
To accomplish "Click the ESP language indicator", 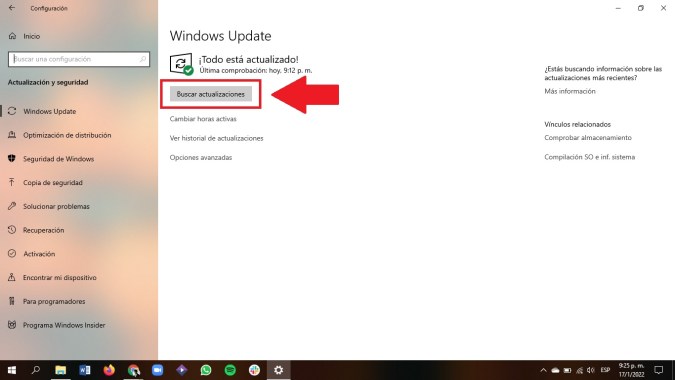I will [605, 370].
